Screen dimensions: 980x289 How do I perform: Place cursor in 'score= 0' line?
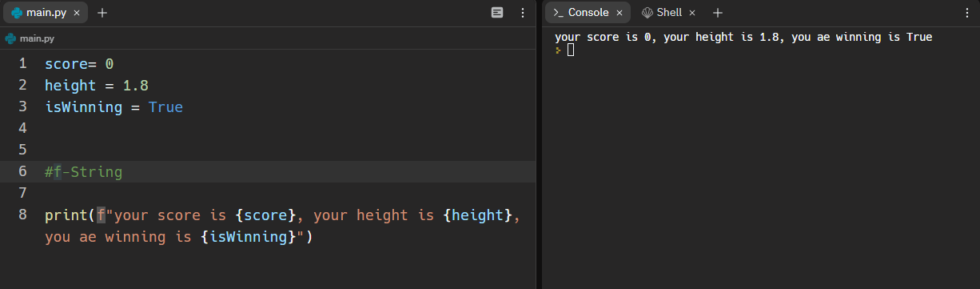coord(80,63)
